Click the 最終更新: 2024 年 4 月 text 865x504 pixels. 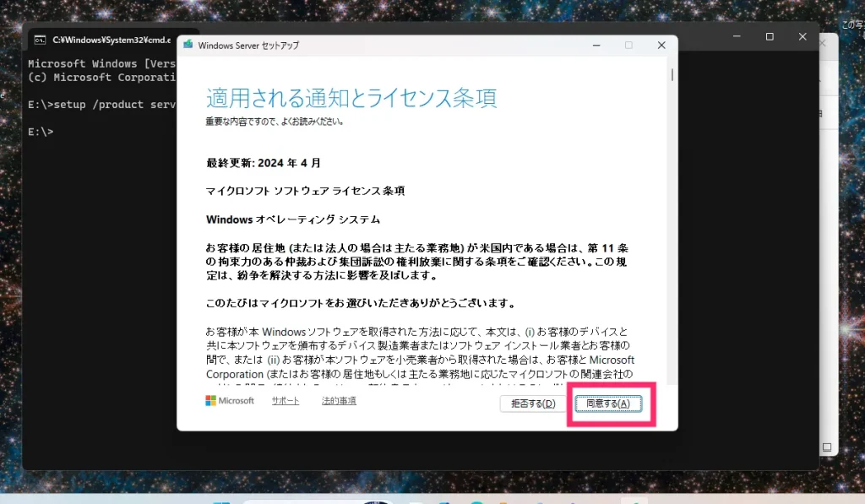[x=264, y=163]
